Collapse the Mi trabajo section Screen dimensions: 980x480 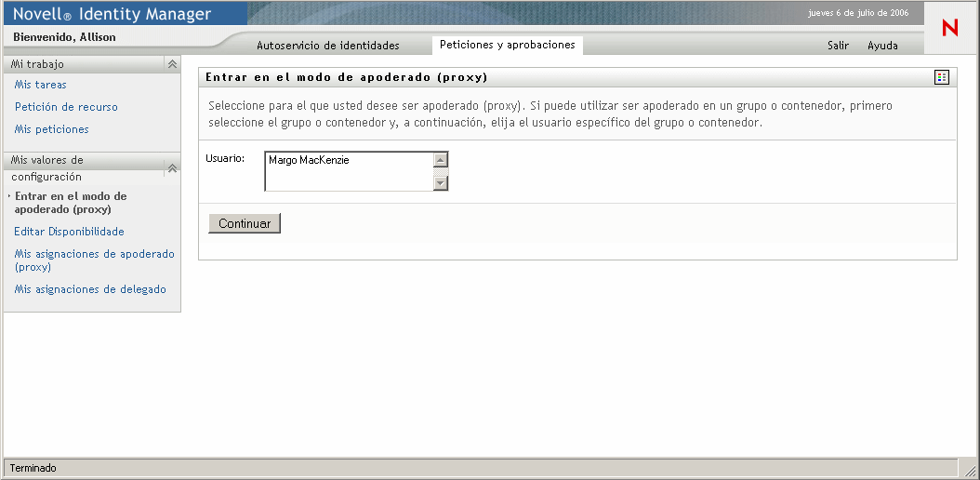point(173,64)
